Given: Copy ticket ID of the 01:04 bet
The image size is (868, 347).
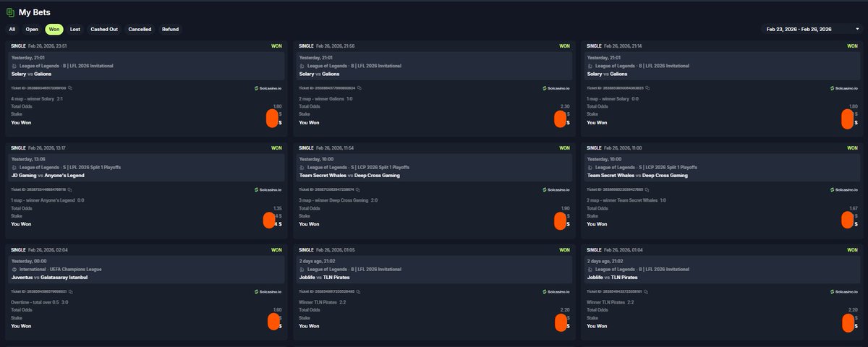Looking at the screenshot, I should 645,291.
